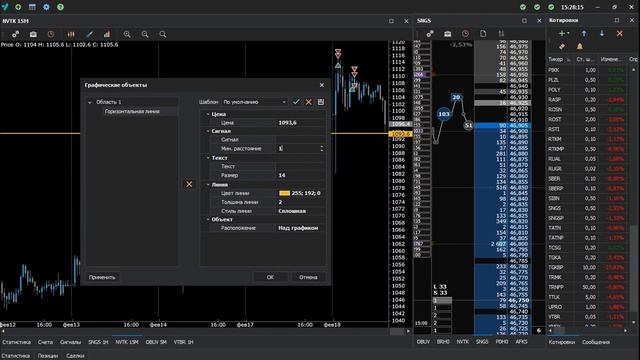Switch to the Сообщения tab
This screenshot has height=360, width=640.
[596, 342]
